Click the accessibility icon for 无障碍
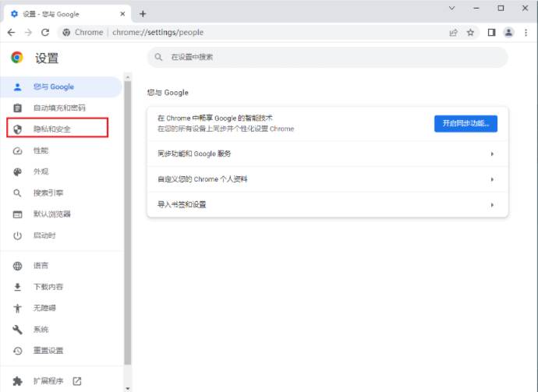Viewport: 538px width, 392px height. pos(17,309)
